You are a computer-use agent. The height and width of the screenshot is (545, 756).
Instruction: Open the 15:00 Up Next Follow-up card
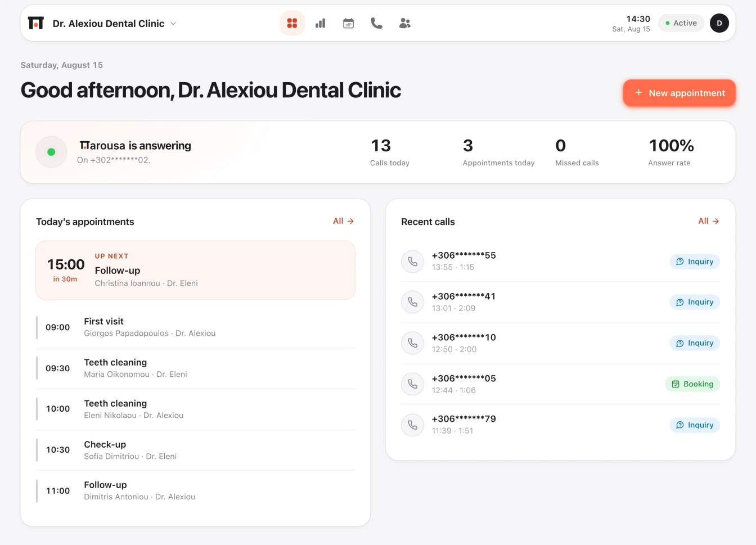coord(195,270)
